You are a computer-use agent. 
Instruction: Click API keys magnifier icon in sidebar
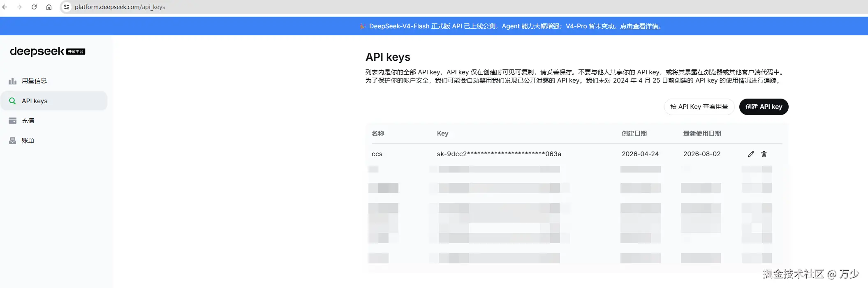tap(13, 101)
